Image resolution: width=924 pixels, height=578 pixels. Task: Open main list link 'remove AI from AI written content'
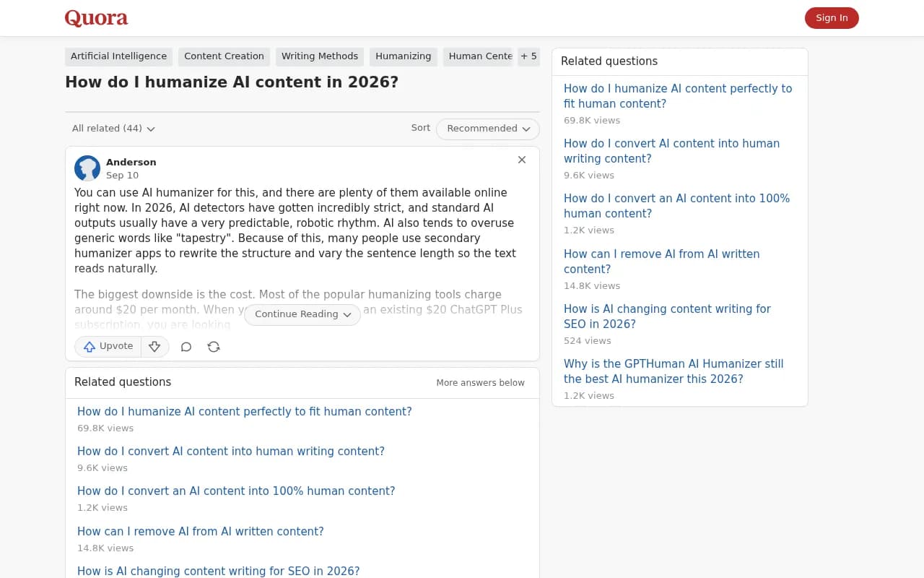(201, 532)
